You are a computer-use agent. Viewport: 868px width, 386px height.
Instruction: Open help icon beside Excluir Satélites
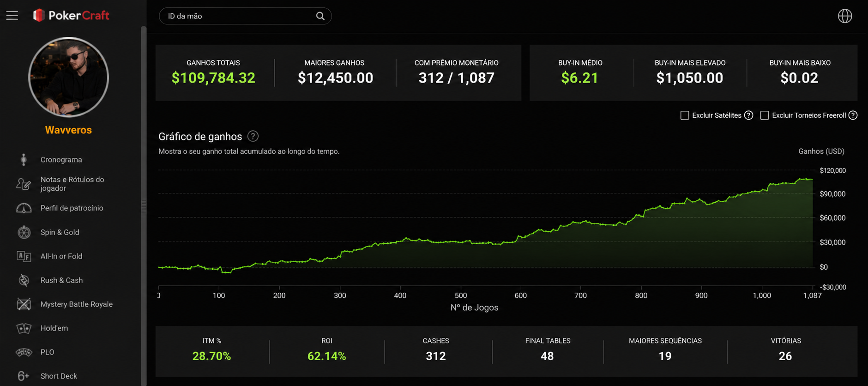coord(749,115)
